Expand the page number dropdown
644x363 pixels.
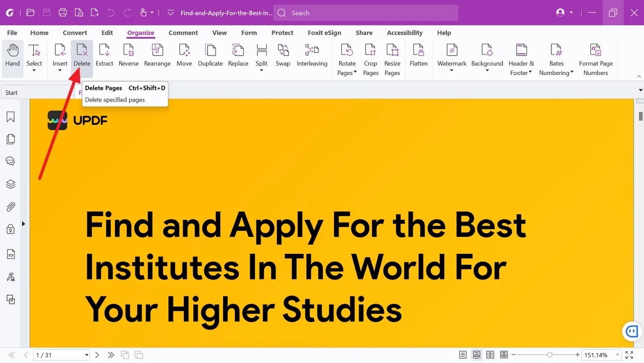pos(87,355)
